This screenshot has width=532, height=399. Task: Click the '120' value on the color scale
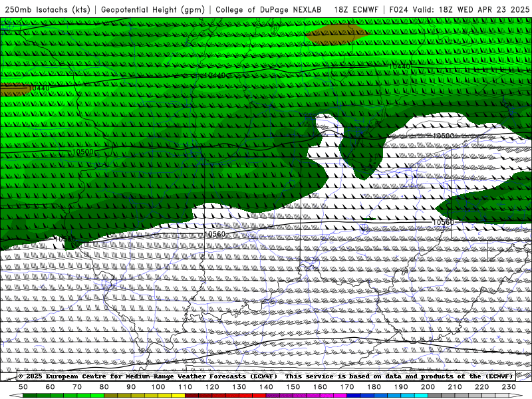[x=212, y=387]
